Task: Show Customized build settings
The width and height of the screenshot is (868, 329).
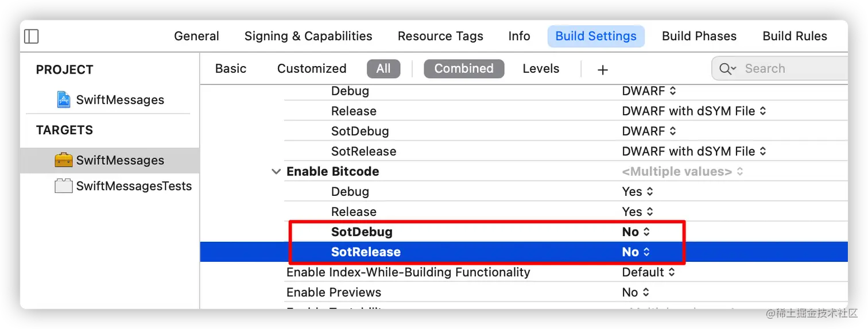Action: (x=312, y=69)
